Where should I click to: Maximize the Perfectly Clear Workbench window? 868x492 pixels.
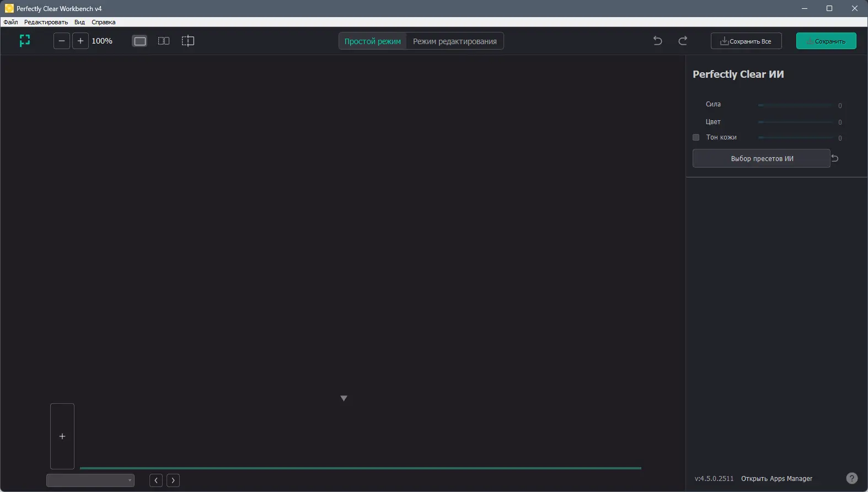pyautogui.click(x=829, y=8)
